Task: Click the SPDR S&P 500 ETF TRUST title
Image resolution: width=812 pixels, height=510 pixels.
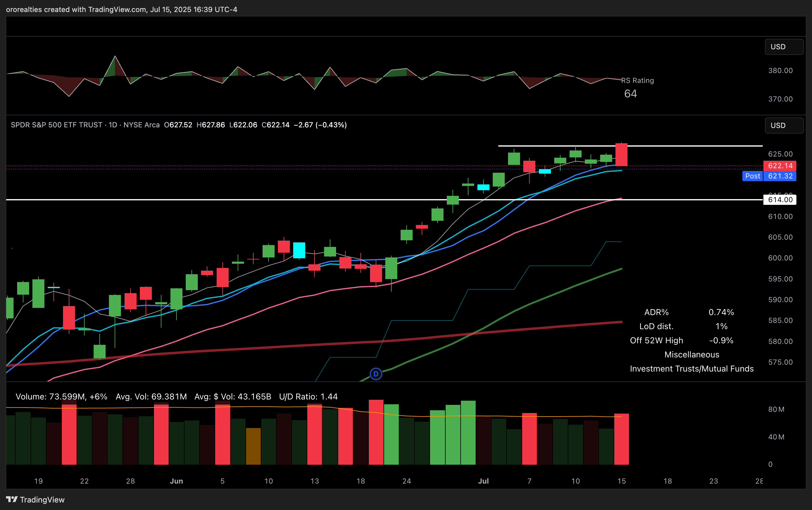Action: [57, 125]
